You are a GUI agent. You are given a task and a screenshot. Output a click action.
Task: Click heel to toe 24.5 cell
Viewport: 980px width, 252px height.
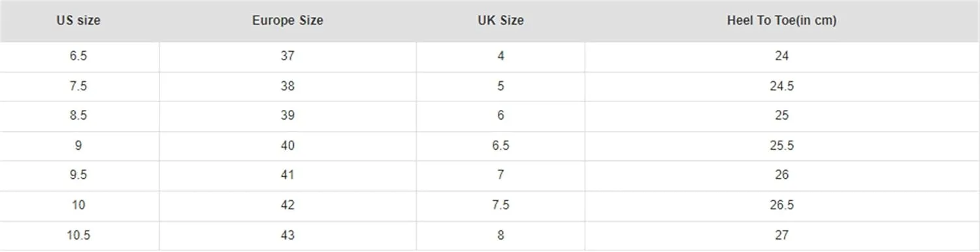782,86
